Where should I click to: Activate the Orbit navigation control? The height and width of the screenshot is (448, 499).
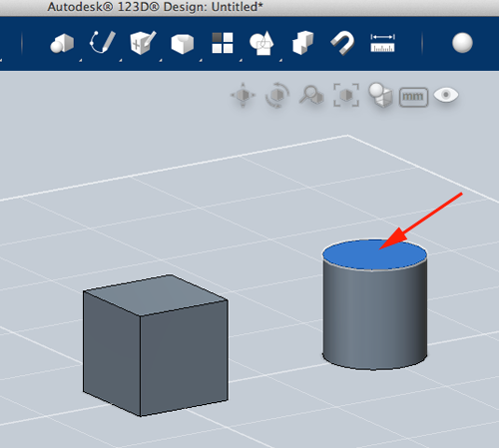tap(277, 96)
